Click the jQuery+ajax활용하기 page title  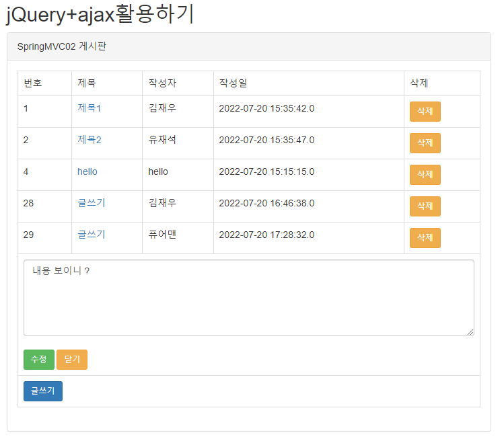point(100,15)
